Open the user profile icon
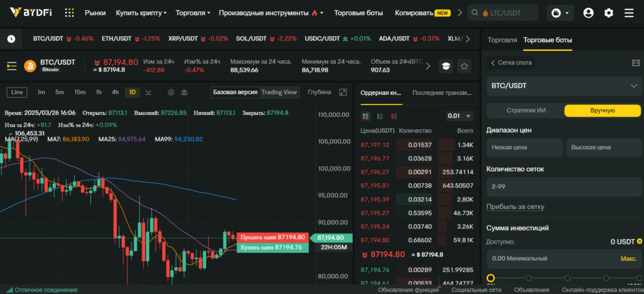 [588, 13]
